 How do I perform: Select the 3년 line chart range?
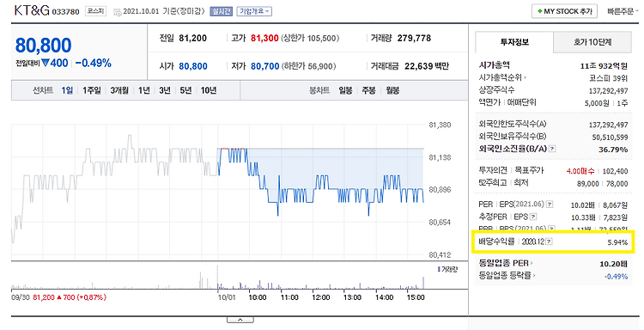pyautogui.click(x=165, y=90)
